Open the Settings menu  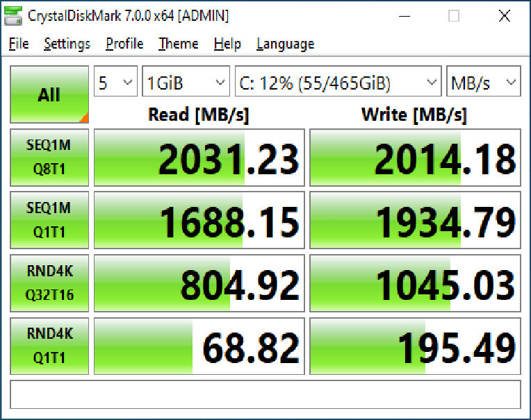[67, 44]
